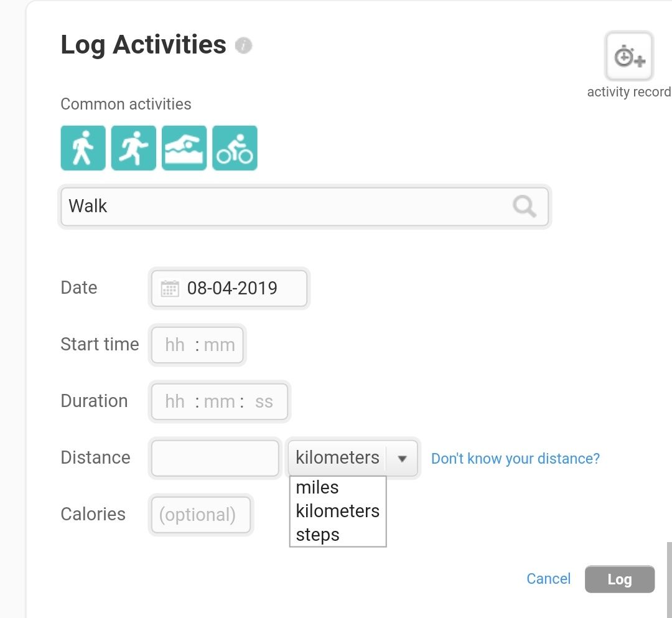This screenshot has width=672, height=618.
Task: Click the Start time input field
Action: (x=198, y=345)
